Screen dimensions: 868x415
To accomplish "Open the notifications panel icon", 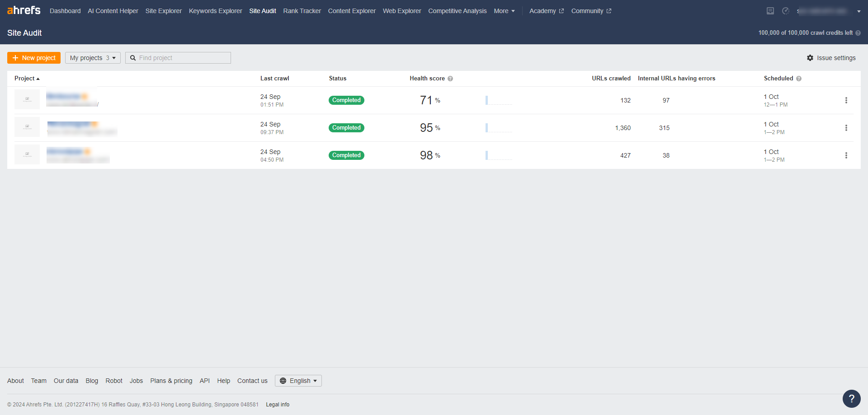I will tap(770, 11).
